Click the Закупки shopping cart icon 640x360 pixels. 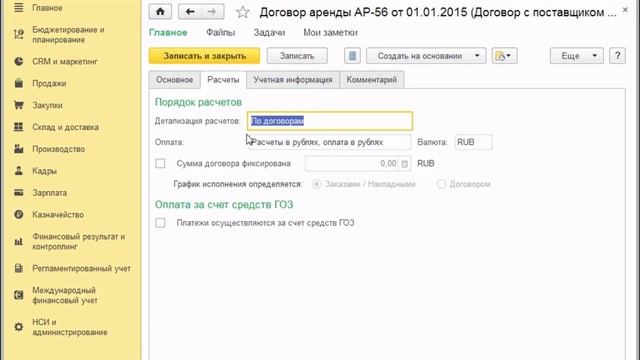point(19,105)
